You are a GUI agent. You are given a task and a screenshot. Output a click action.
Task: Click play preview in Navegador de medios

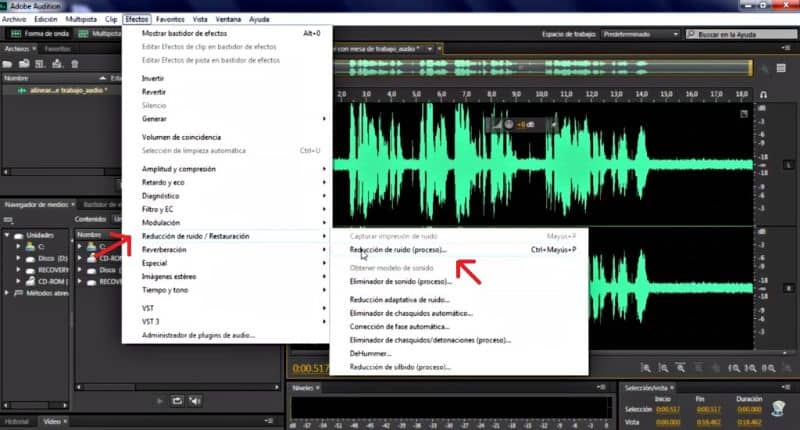coord(160,401)
